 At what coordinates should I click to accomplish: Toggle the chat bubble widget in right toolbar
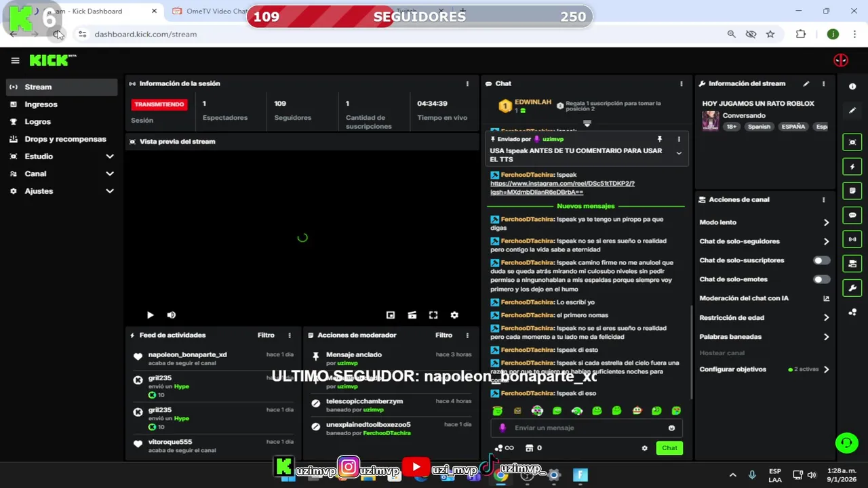tap(852, 216)
